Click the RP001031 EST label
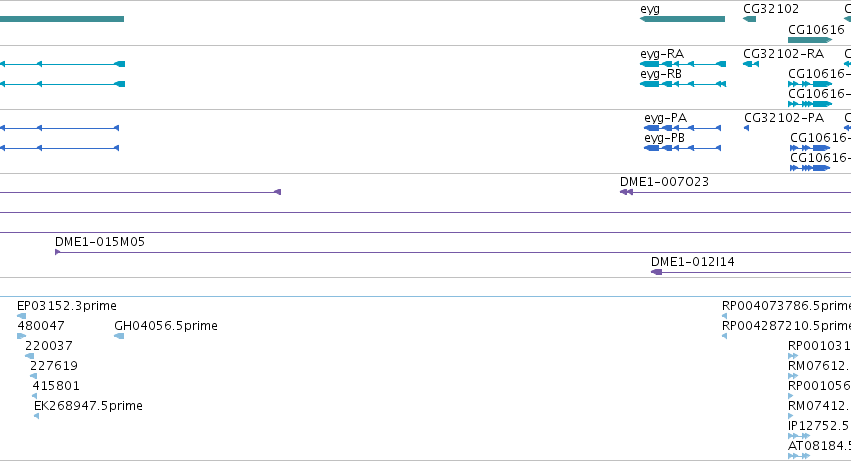The height and width of the screenshot is (461, 851). (x=820, y=346)
